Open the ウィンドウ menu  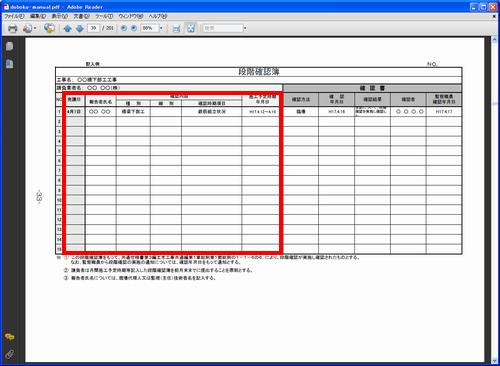click(x=131, y=16)
